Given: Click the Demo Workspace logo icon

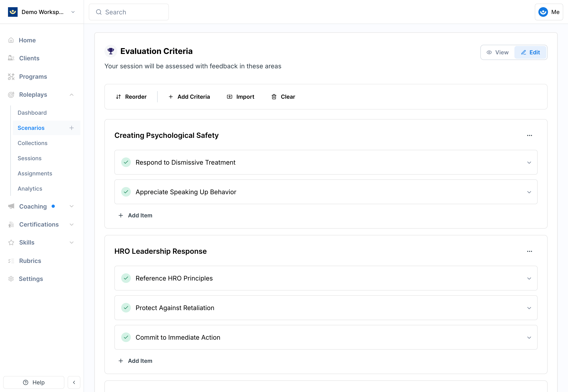Looking at the screenshot, I should point(13,12).
